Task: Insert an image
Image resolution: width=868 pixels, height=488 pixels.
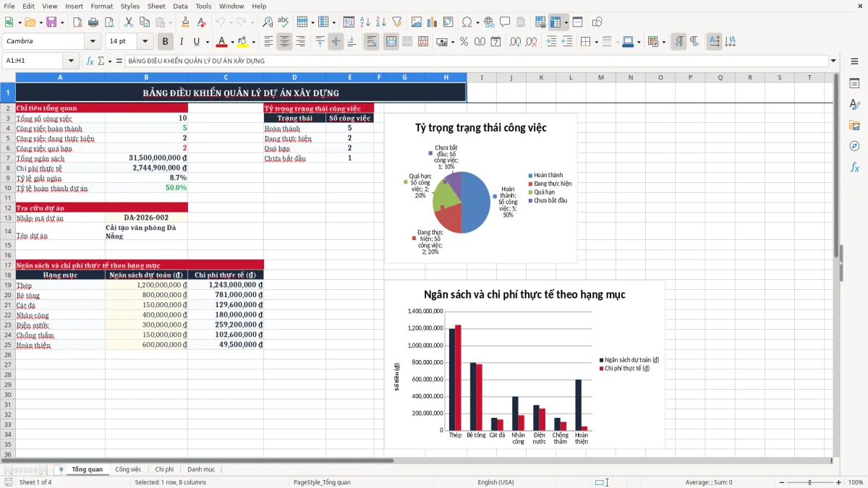Action: tap(417, 22)
